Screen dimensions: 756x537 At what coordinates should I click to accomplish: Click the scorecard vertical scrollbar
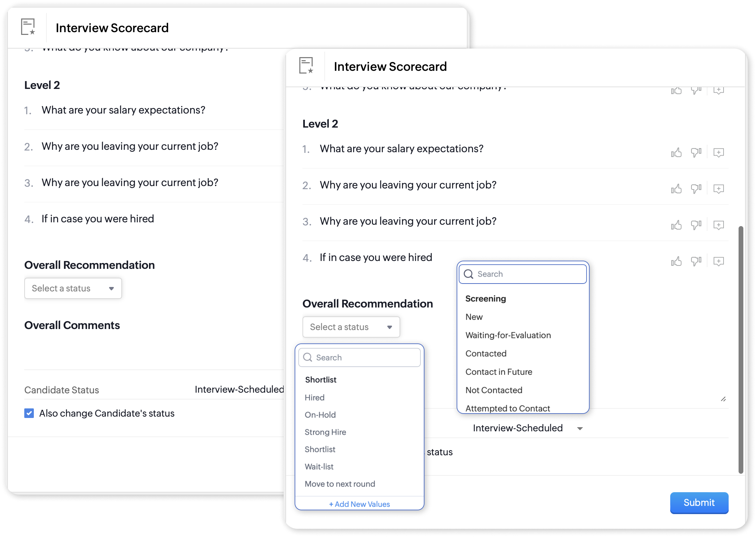pyautogui.click(x=741, y=349)
